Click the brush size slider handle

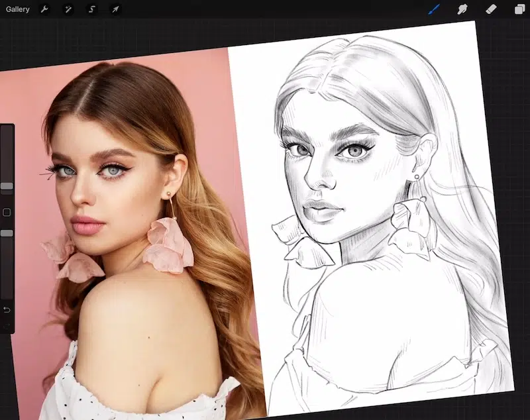click(7, 186)
